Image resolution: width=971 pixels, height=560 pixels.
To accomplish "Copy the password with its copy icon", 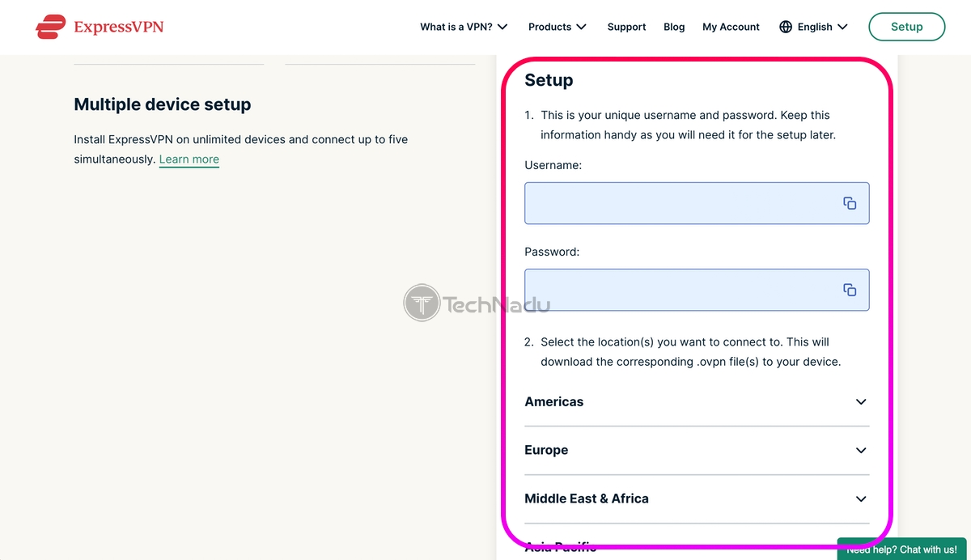I will click(850, 290).
